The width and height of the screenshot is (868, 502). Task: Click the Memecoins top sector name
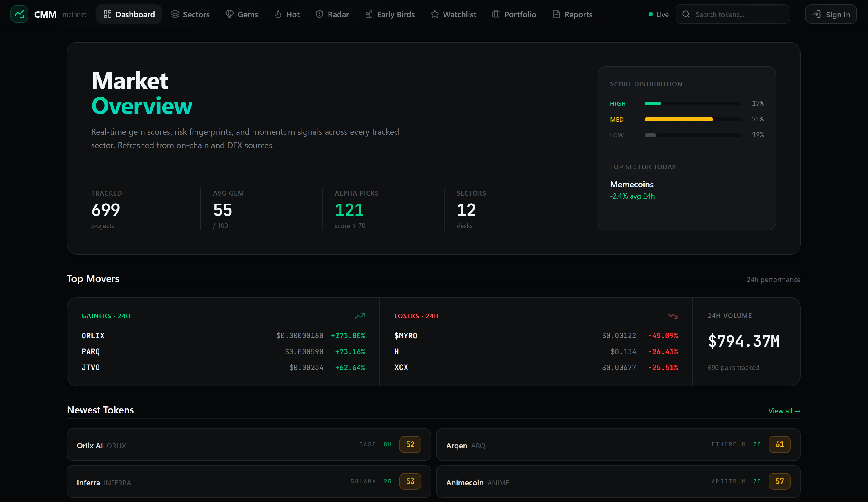point(632,185)
